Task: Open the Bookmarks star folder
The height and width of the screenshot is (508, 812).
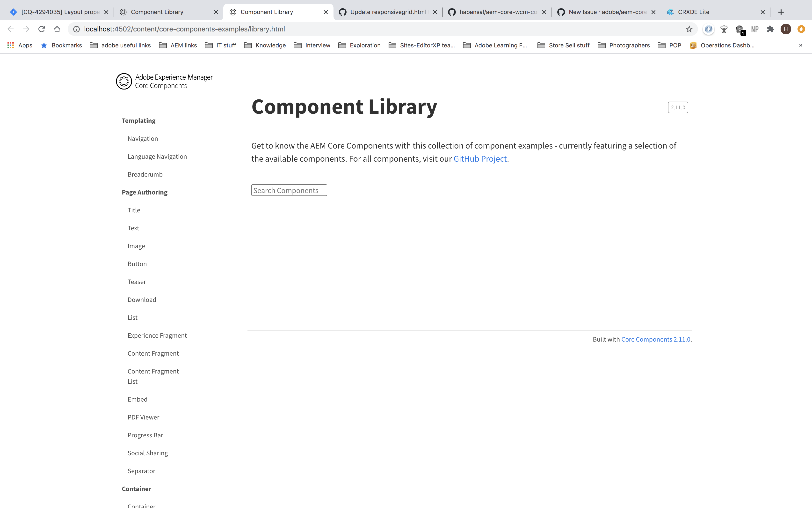Action: pyautogui.click(x=61, y=45)
